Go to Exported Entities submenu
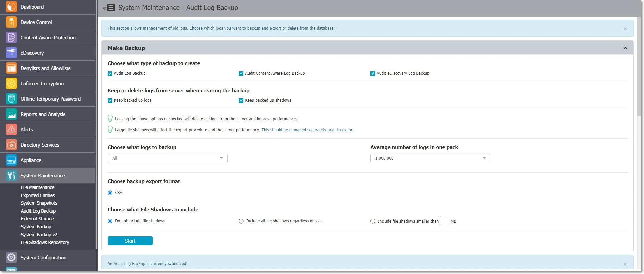 [x=38, y=195]
